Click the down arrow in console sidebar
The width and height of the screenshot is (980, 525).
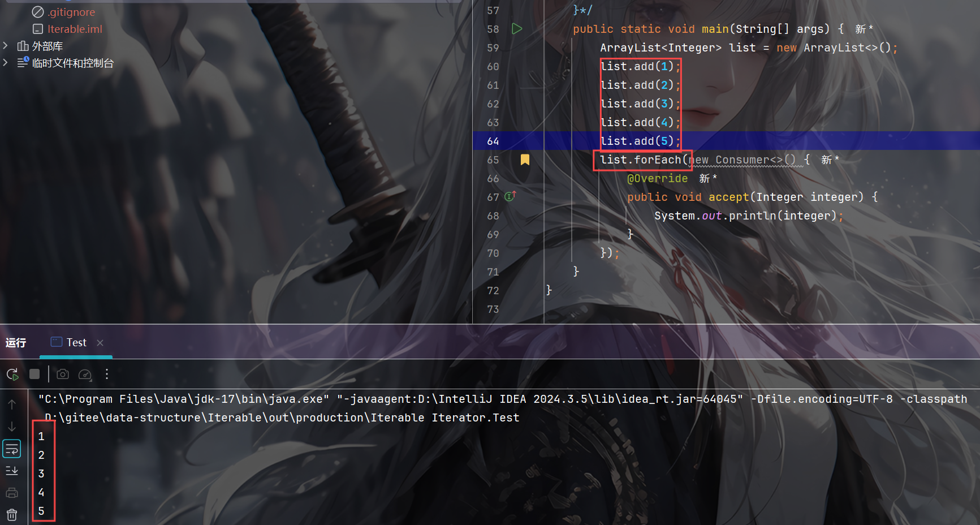(12, 427)
